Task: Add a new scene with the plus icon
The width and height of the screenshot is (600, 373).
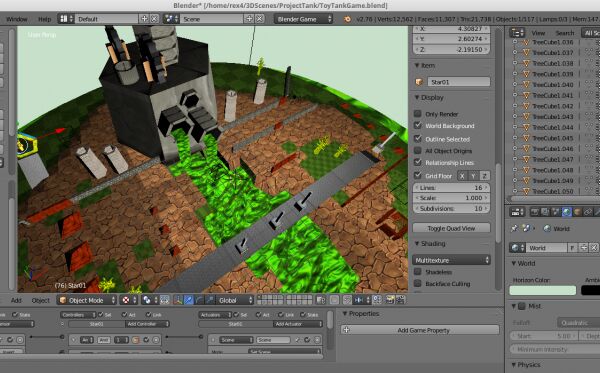Action: point(249,18)
